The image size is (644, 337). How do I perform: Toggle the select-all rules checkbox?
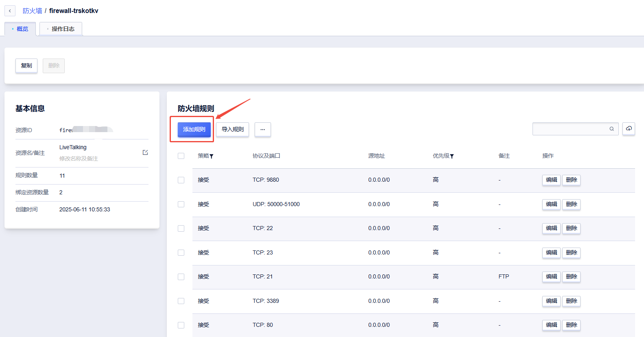coord(181,156)
